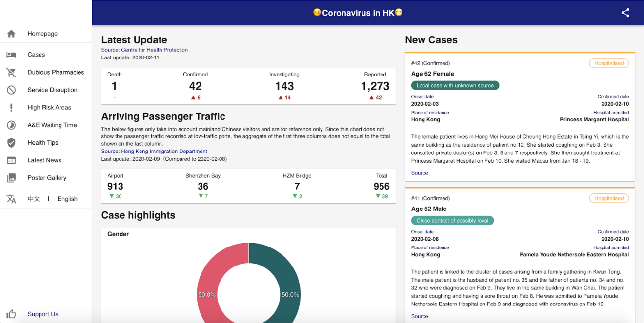Viewport: 644px width, 323px height.
Task: Click the crossed-out cart Dubious Pharmacies icon
Action: (x=11, y=72)
